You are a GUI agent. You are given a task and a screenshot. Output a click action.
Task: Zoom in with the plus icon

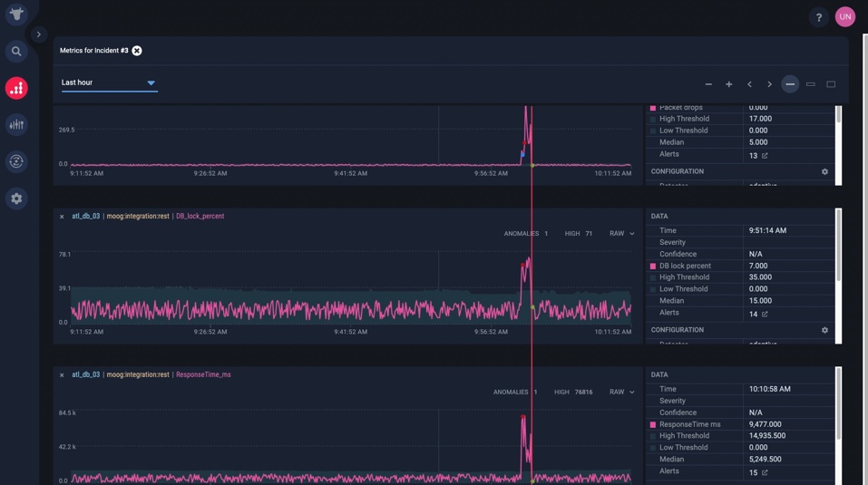(x=729, y=84)
